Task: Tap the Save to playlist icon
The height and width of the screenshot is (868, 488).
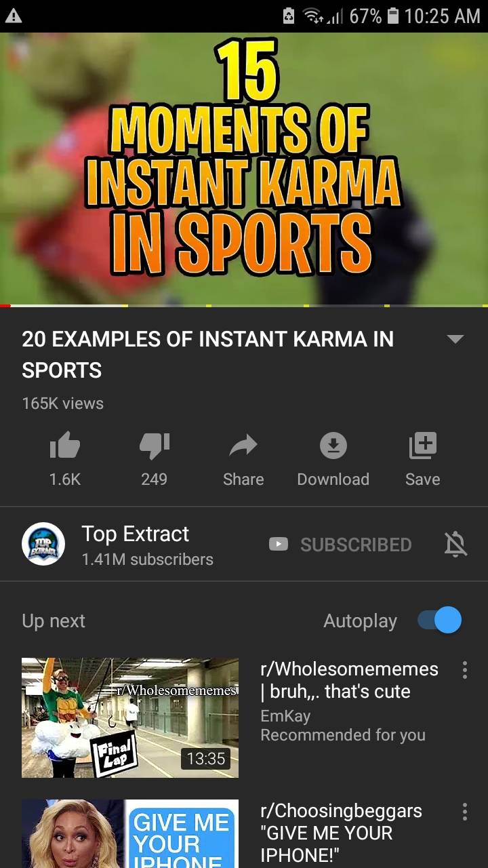Action: click(423, 446)
